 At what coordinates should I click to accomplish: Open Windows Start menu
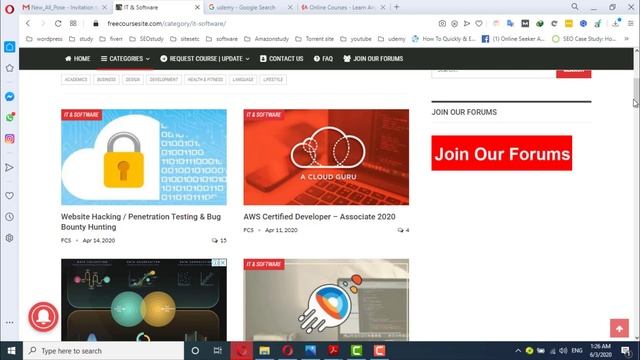[x=11, y=351]
